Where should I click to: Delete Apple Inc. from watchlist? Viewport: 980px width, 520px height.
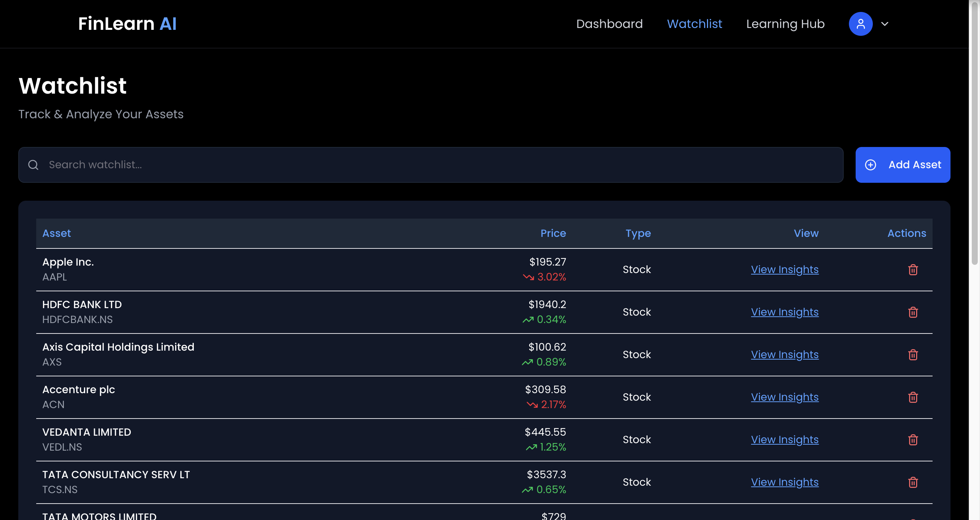pyautogui.click(x=913, y=269)
